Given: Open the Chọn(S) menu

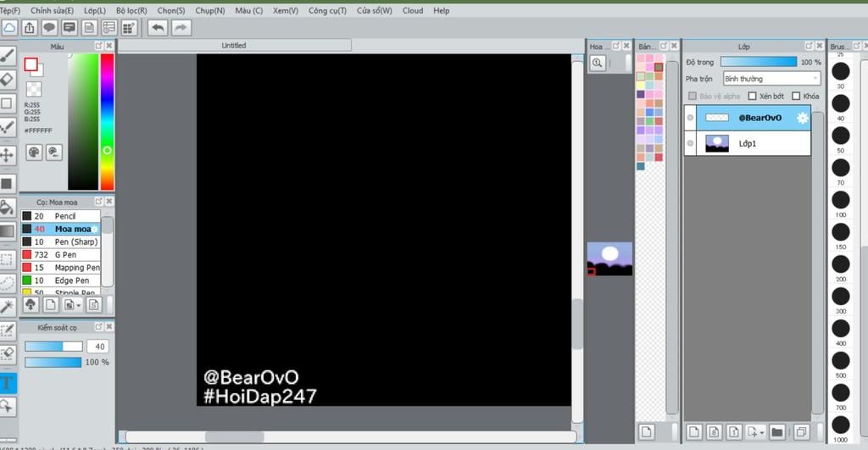Looking at the screenshot, I should (171, 10).
